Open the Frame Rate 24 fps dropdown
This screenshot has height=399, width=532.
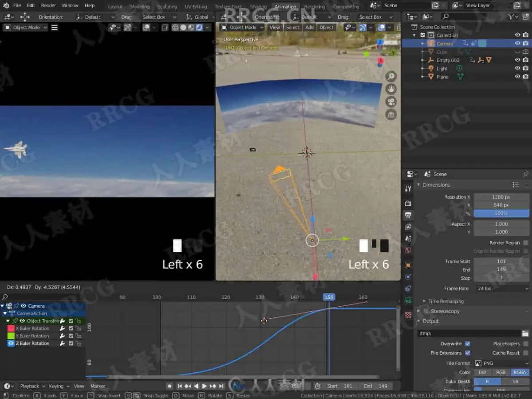click(x=502, y=288)
